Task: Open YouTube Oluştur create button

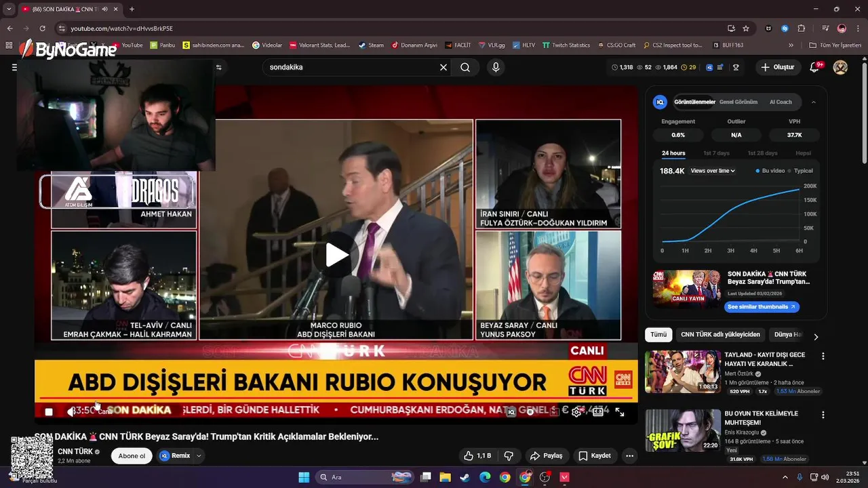Action: [x=777, y=67]
